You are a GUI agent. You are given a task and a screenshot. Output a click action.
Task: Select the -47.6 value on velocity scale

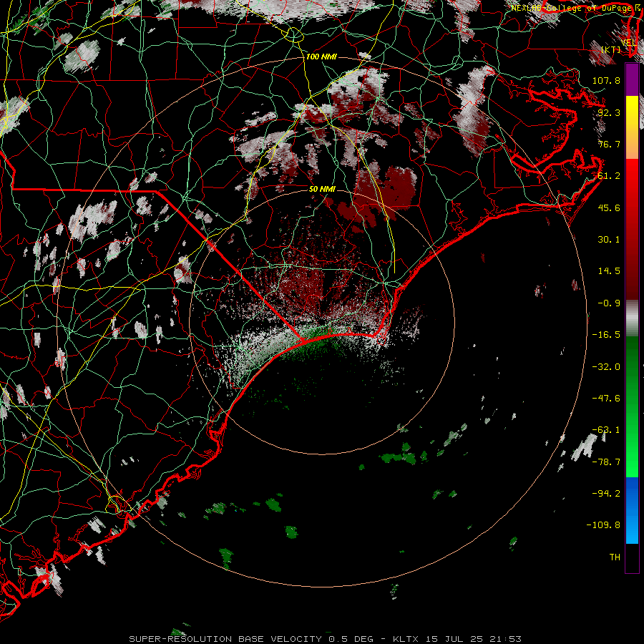tap(606, 399)
